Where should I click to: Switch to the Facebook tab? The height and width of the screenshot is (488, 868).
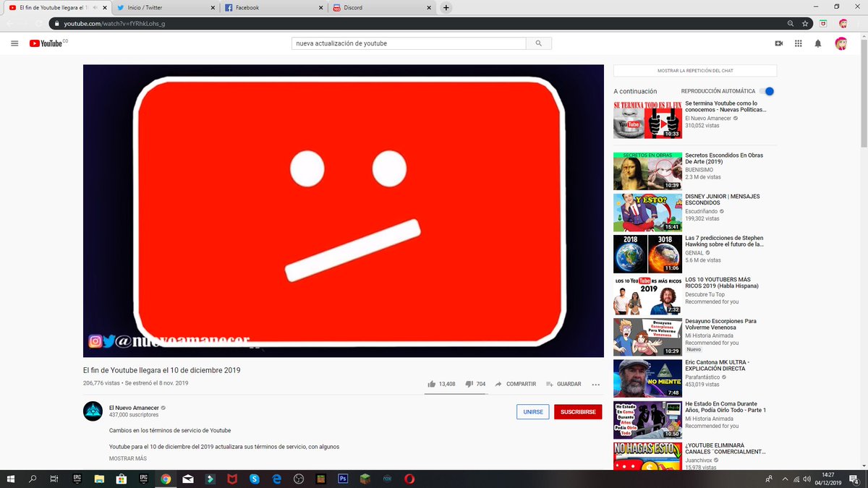273,8
